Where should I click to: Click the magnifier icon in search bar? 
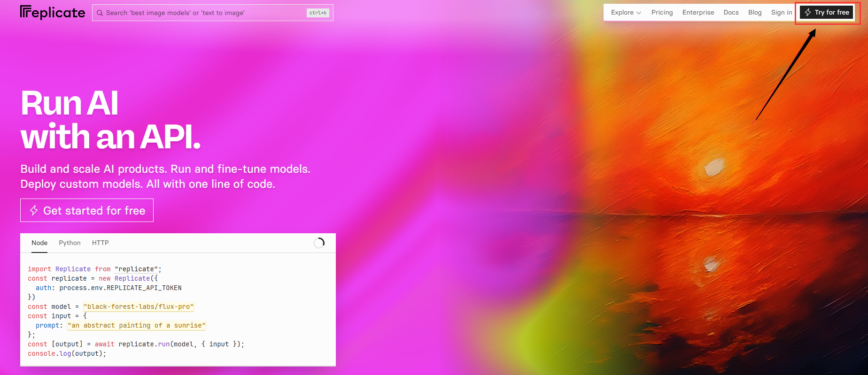point(100,13)
